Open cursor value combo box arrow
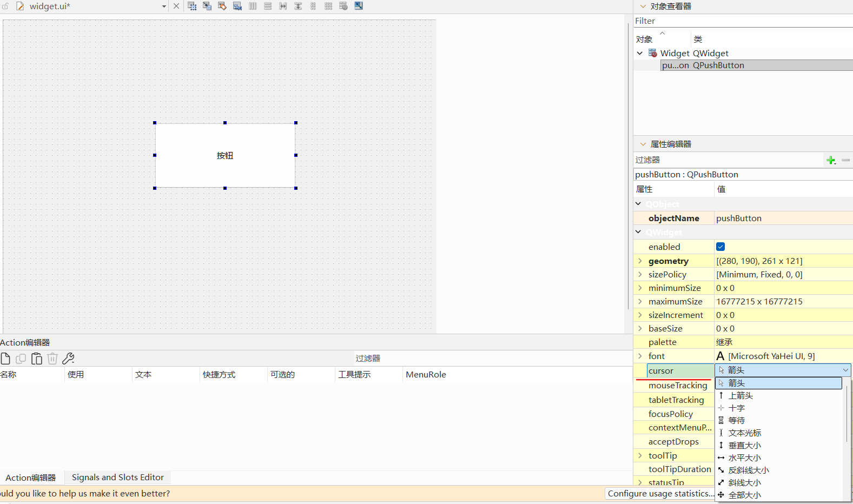 point(845,370)
